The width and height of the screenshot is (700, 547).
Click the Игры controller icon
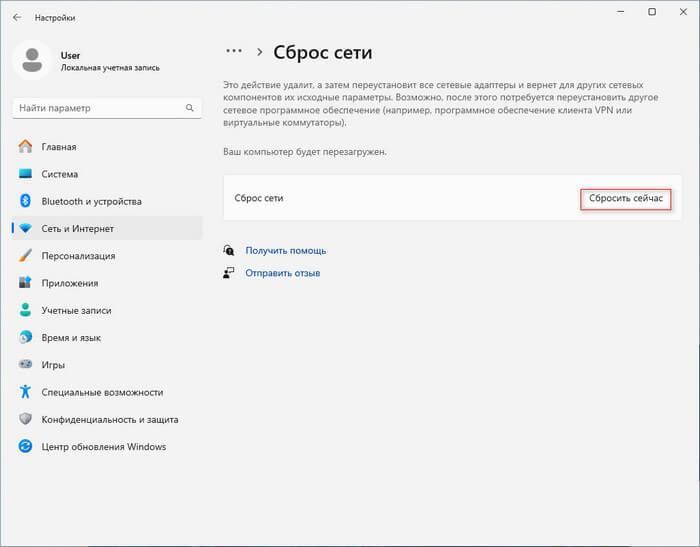click(26, 365)
